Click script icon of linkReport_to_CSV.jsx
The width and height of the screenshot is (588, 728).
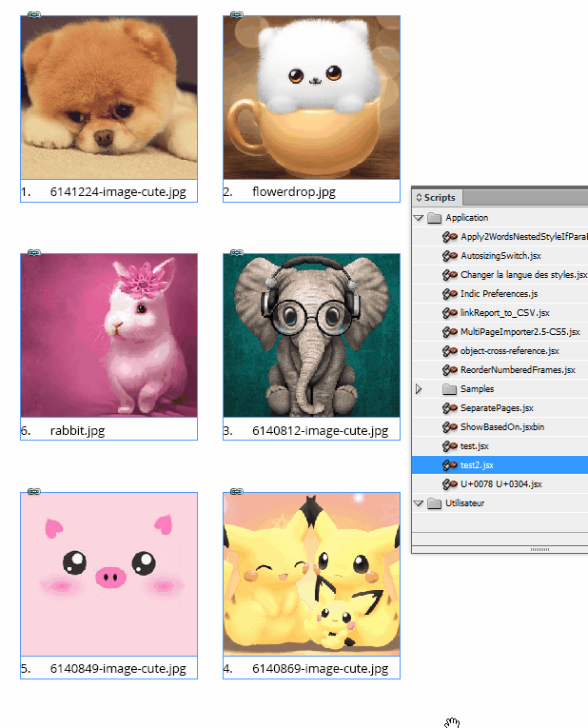coord(450,313)
